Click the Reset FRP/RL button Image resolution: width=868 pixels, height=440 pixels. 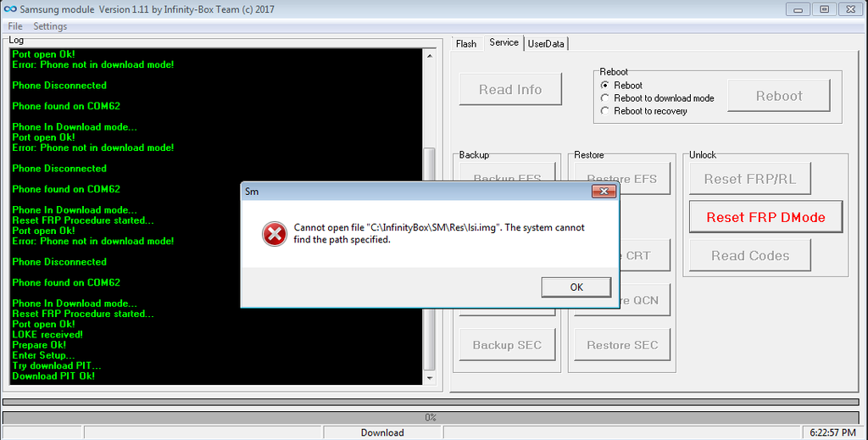[x=750, y=179]
